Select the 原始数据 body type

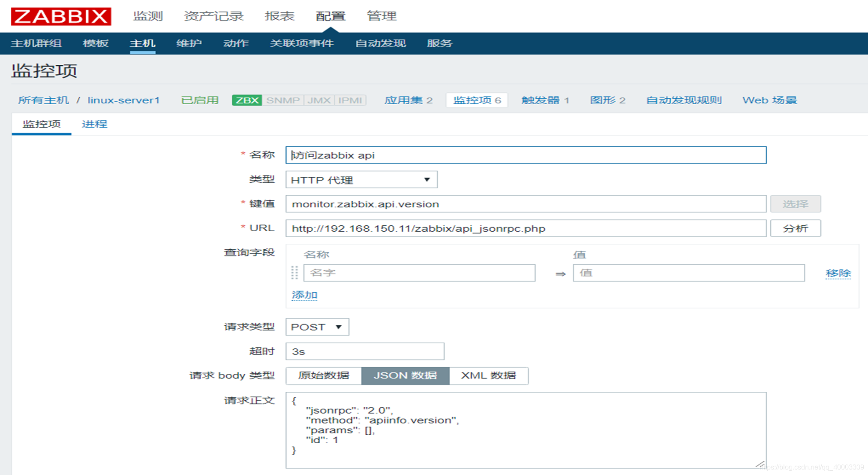tap(324, 375)
